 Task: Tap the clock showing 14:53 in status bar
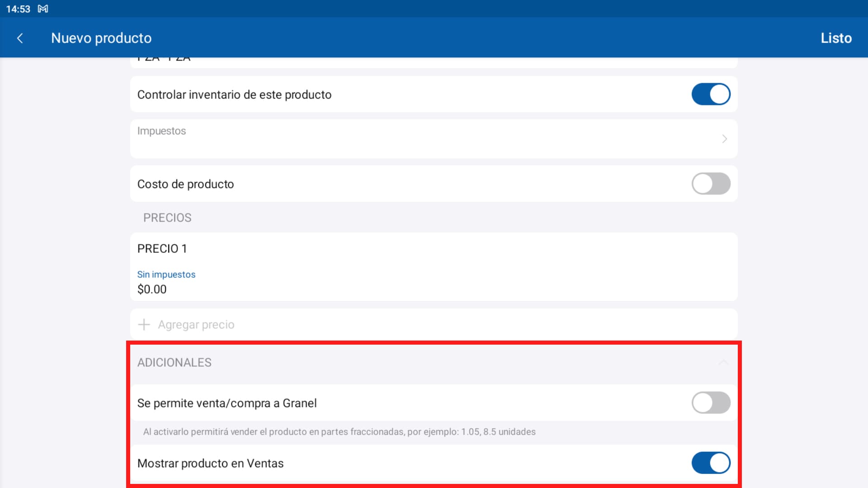pos(18,9)
